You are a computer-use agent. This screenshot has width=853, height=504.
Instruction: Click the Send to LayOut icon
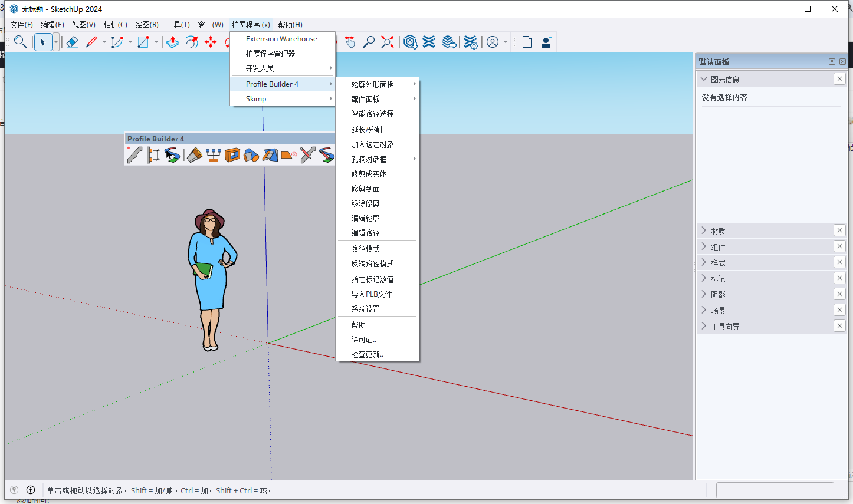(x=450, y=42)
